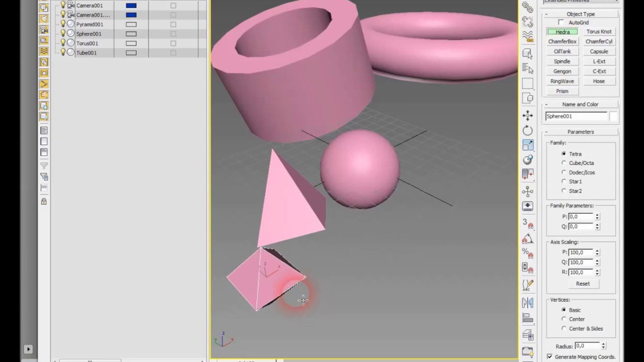Click the ChamferBox button
The image size is (644, 362).
[562, 42]
